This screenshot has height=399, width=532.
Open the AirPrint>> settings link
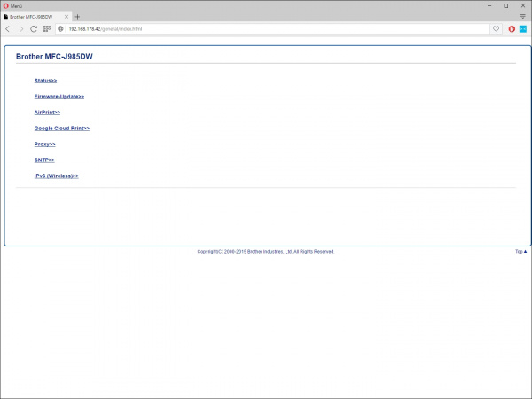point(48,113)
